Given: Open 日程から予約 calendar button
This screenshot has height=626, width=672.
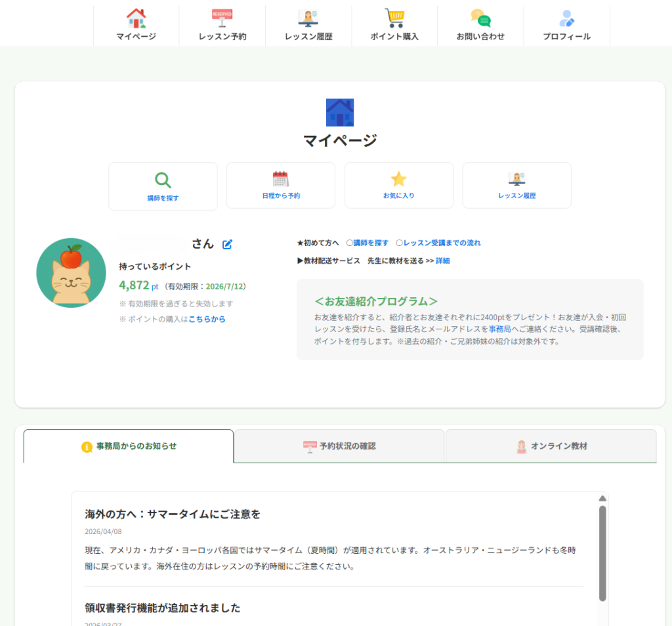Looking at the screenshot, I should coord(280,186).
